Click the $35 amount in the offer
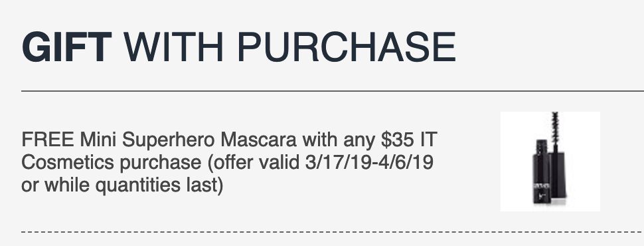The height and width of the screenshot is (246, 644). tap(397, 140)
